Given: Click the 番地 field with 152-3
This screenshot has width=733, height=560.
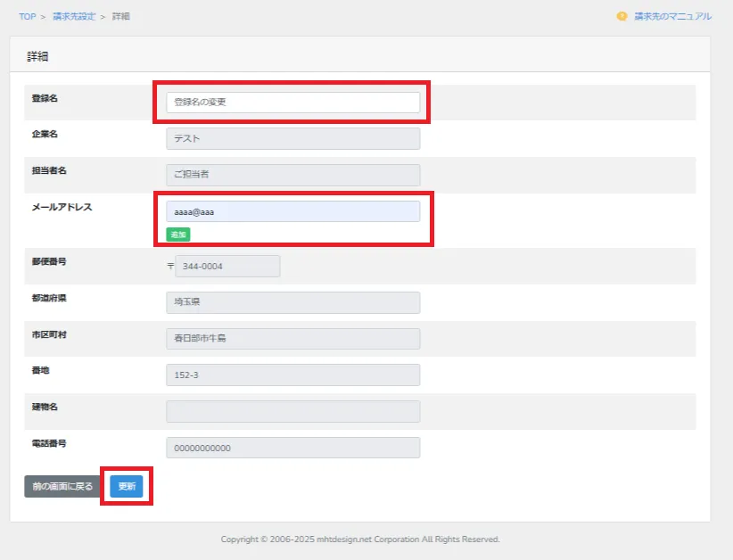Looking at the screenshot, I should (292, 375).
